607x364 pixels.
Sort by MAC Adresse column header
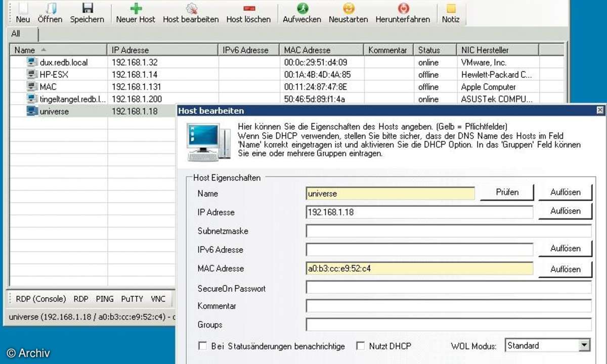pyautogui.click(x=322, y=50)
